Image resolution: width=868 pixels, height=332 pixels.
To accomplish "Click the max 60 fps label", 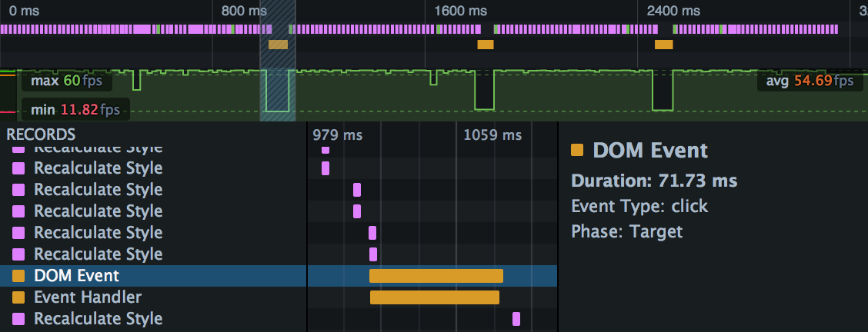I will coord(66,81).
